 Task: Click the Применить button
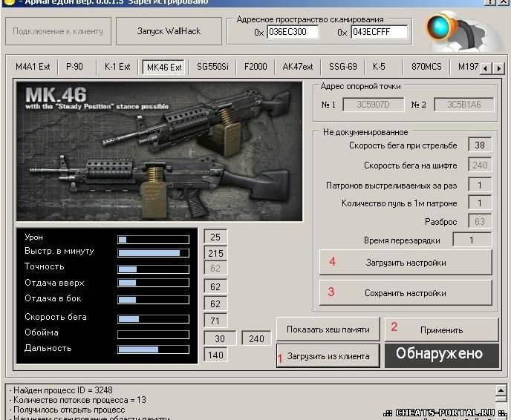pyautogui.click(x=442, y=329)
